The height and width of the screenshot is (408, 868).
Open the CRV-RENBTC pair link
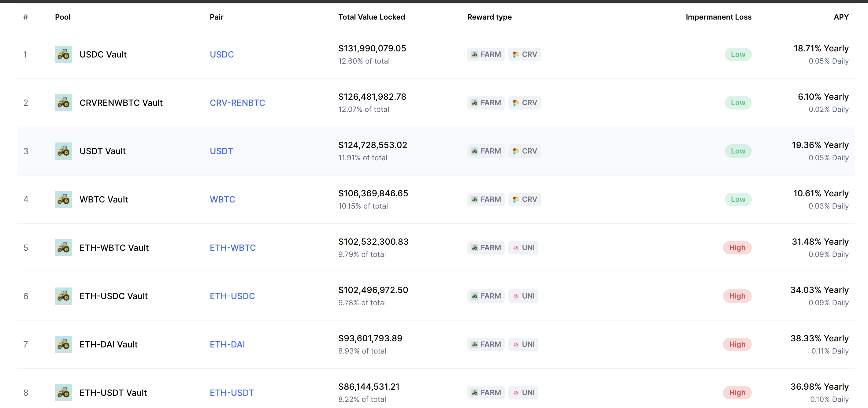[237, 103]
